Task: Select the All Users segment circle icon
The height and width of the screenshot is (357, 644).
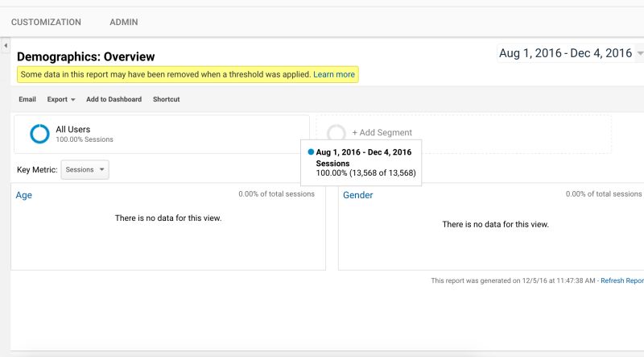Action: 39,134
